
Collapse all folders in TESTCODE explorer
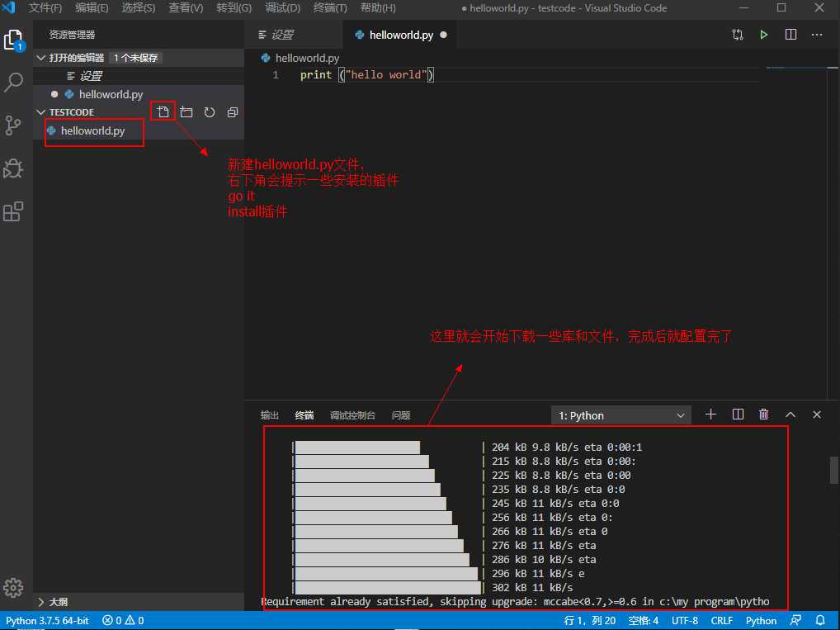[233, 112]
